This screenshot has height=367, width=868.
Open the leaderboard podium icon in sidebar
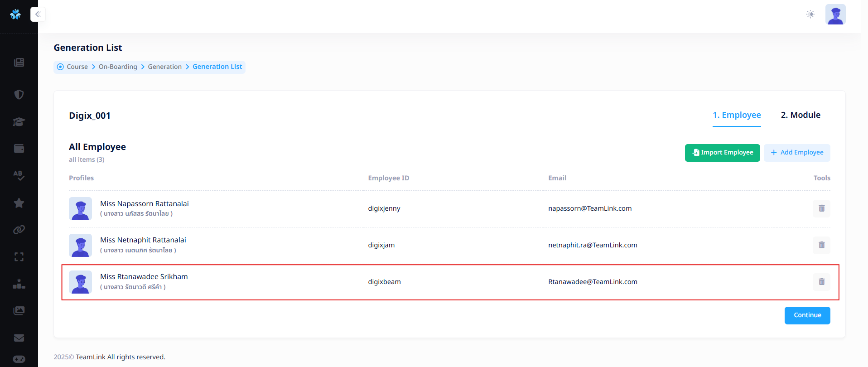click(x=19, y=284)
